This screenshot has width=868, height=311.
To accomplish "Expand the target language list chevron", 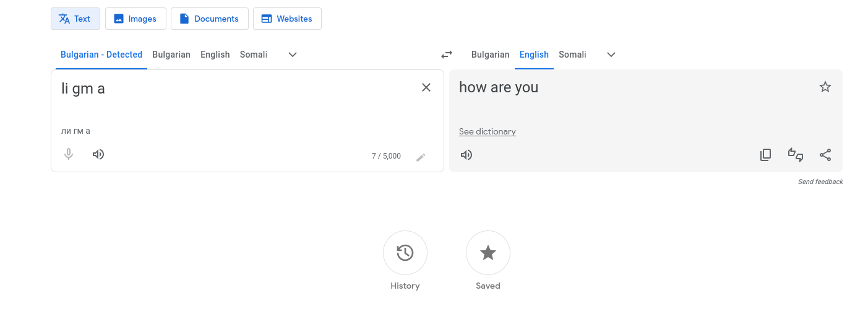I will click(x=611, y=55).
